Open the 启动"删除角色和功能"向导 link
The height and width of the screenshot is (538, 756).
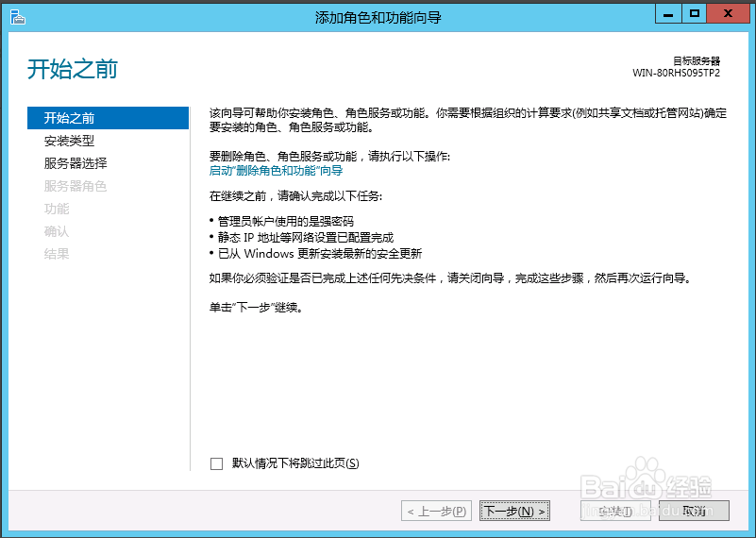(276, 171)
